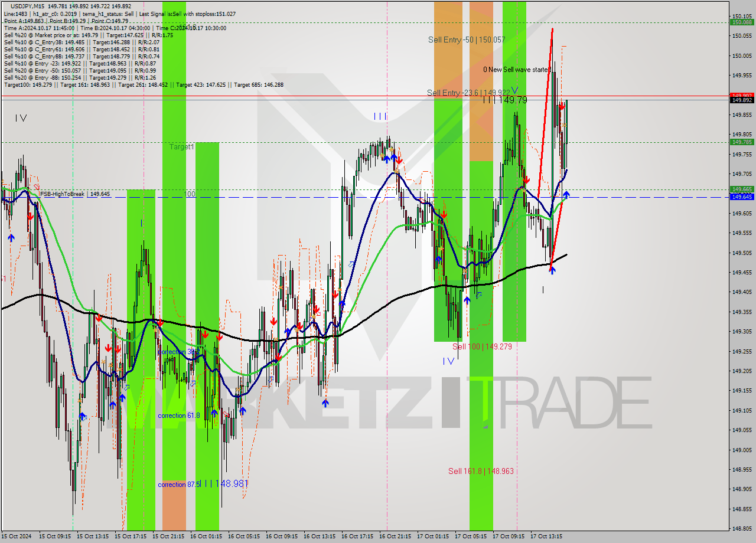Screen dimensions: 756x543
Task: Select the 'Sell %20 @ Entry -88: 150.254' line
Action: (x=80, y=77)
